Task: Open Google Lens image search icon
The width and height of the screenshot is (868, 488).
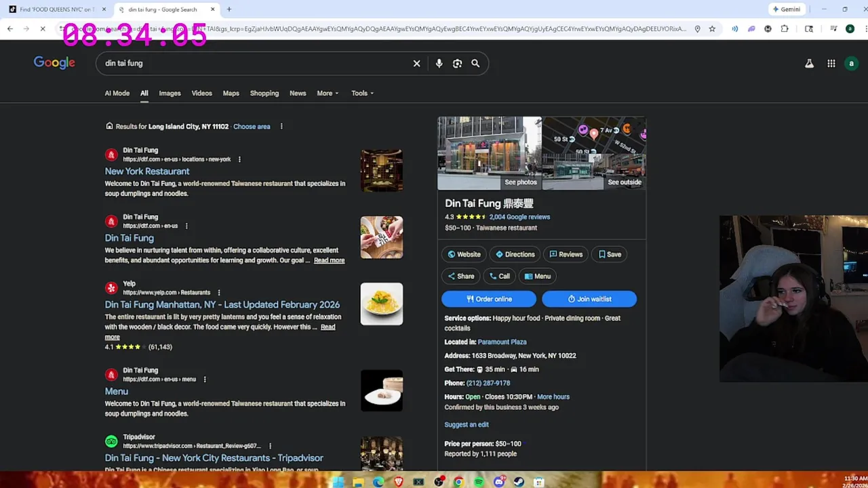Action: 457,63
